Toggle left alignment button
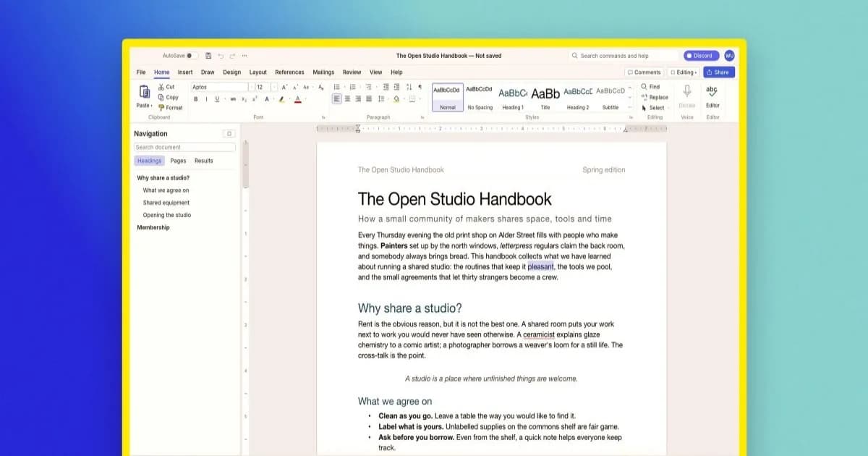868x456 pixels. pos(337,98)
